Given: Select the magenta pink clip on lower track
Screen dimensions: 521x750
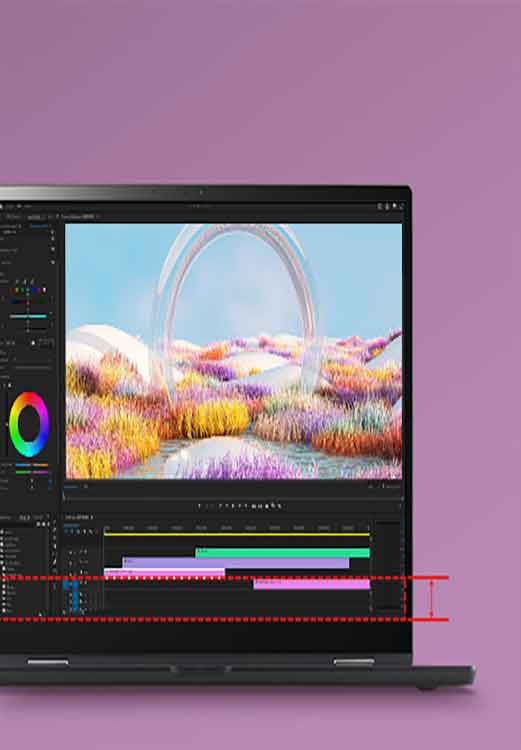Looking at the screenshot, I should click(311, 584).
